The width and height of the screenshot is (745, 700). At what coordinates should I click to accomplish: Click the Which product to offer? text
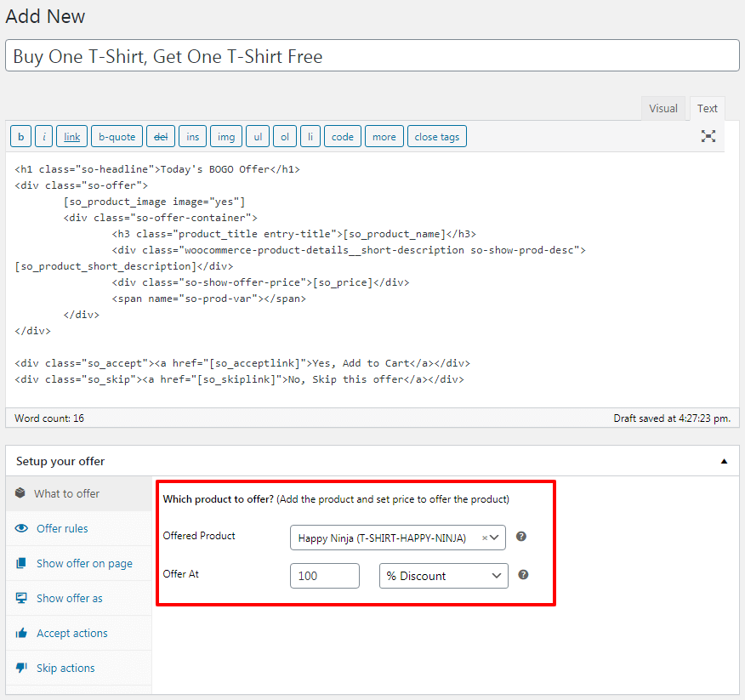tap(218, 499)
